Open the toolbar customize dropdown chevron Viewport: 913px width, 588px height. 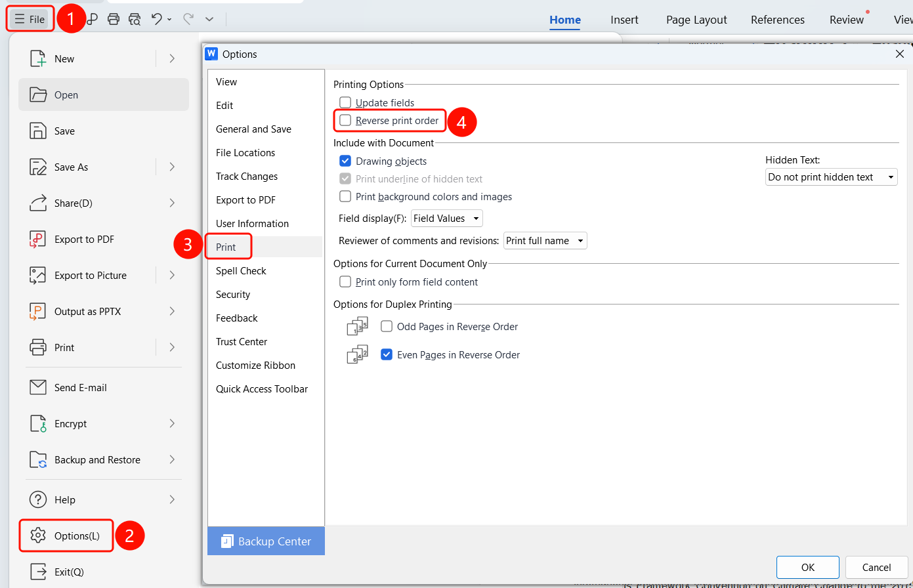209,19
